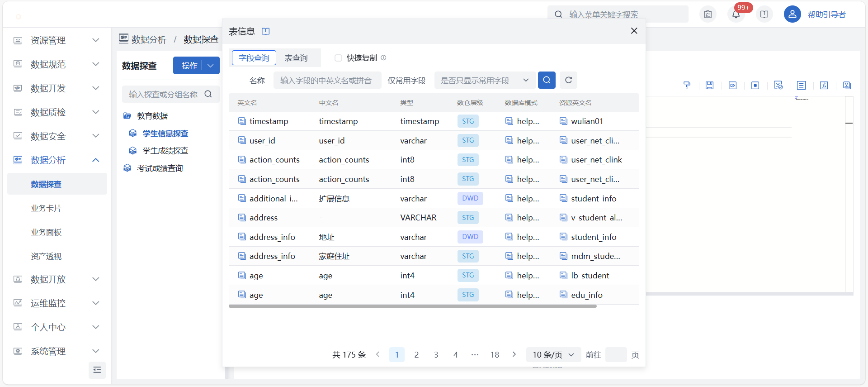The width and height of the screenshot is (868, 387).
Task: Collapse sidebar using bottom menu-fold icon
Action: point(97,370)
